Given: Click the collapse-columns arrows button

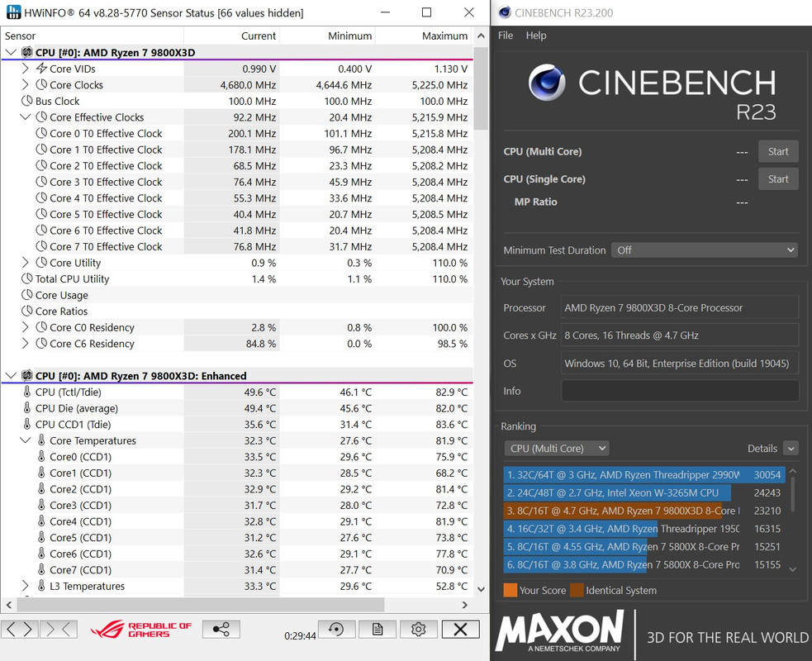Looking at the screenshot, I should 58,630.
